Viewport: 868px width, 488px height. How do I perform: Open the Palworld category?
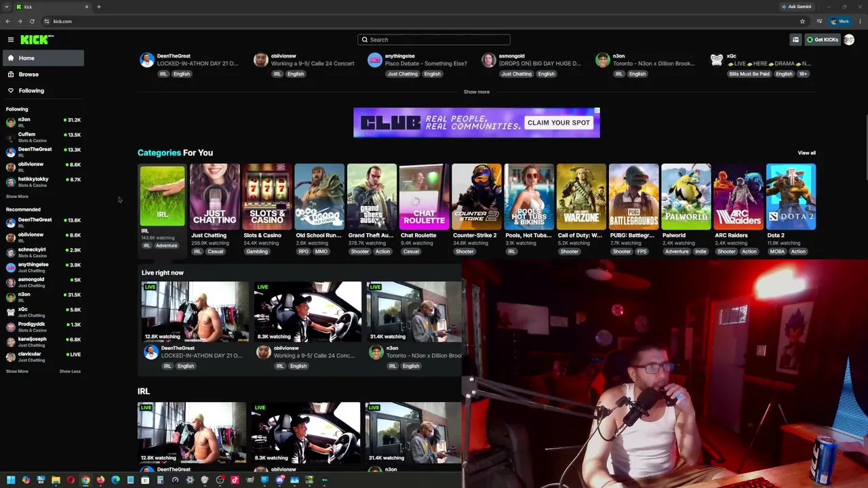(x=686, y=197)
